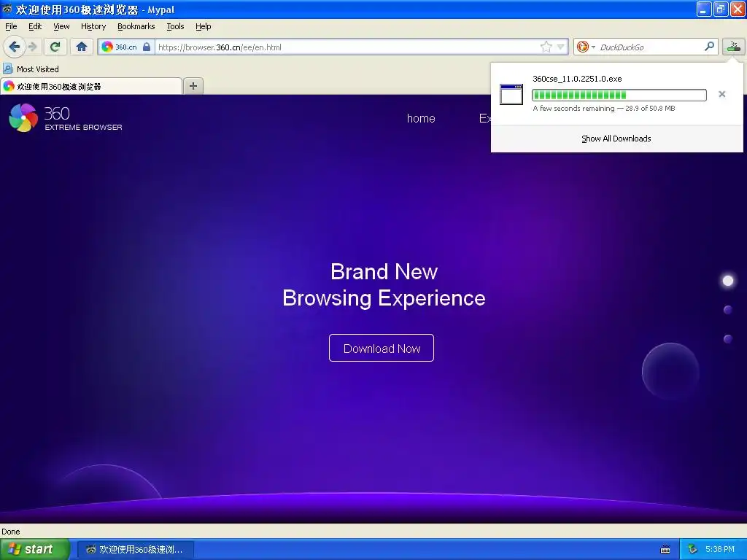Image resolution: width=747 pixels, height=560 pixels.
Task: Click Show All Downloads
Action: coord(616,139)
